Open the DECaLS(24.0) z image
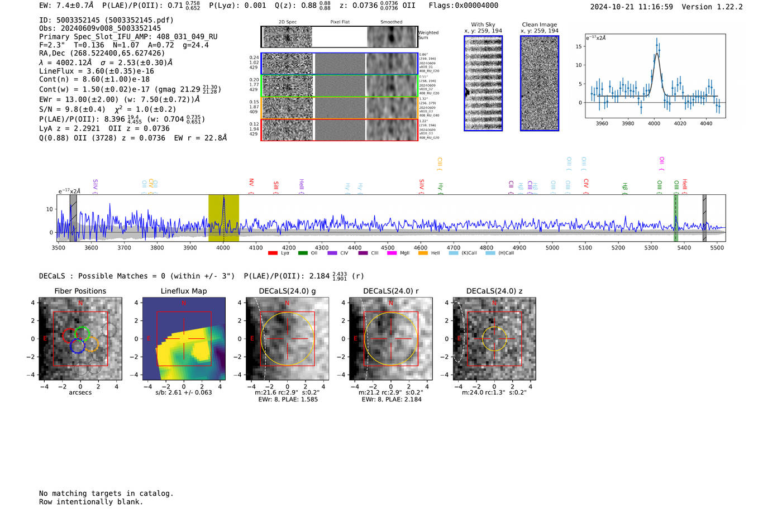The image size is (782, 532). pos(494,338)
